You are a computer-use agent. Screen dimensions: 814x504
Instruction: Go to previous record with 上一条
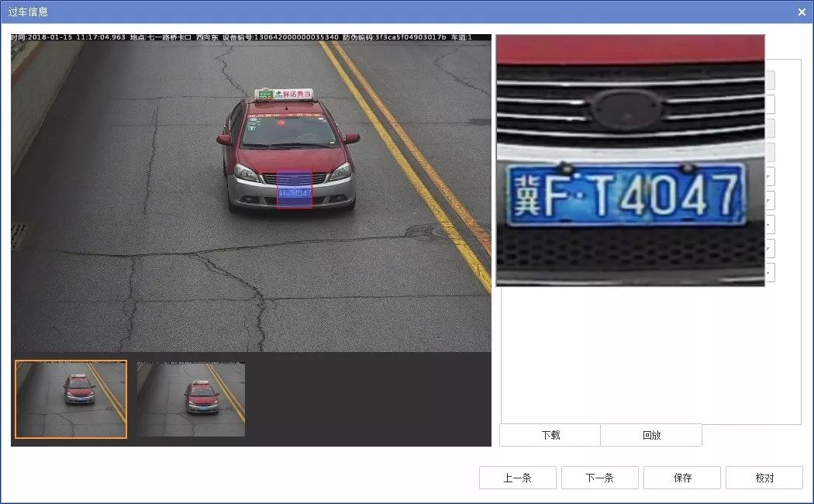click(x=518, y=478)
